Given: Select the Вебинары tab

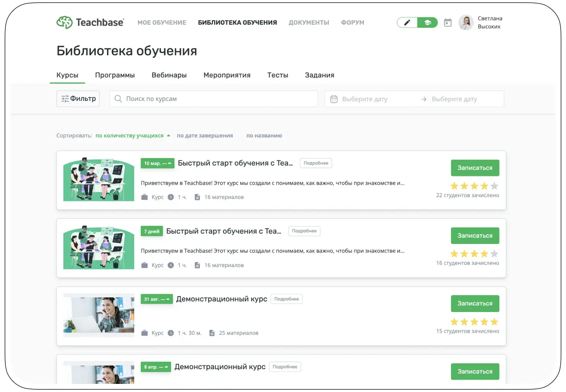Looking at the screenshot, I should [169, 75].
